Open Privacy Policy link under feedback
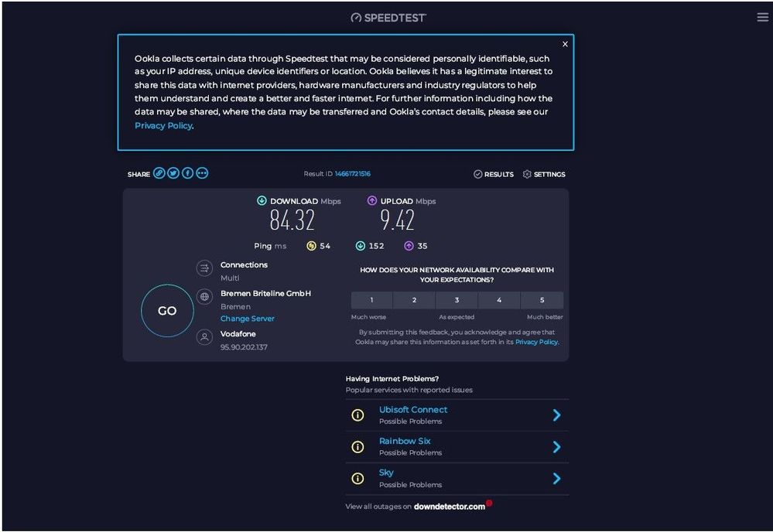 point(537,342)
